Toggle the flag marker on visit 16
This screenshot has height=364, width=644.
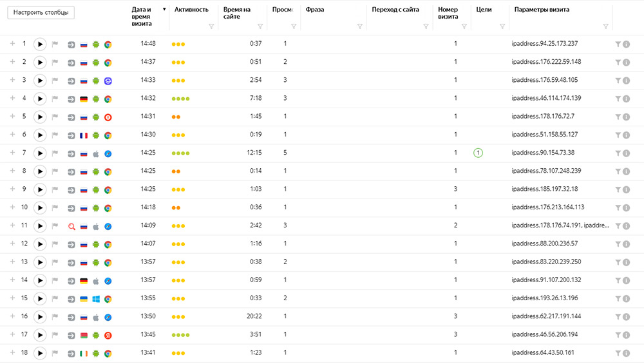tap(55, 317)
